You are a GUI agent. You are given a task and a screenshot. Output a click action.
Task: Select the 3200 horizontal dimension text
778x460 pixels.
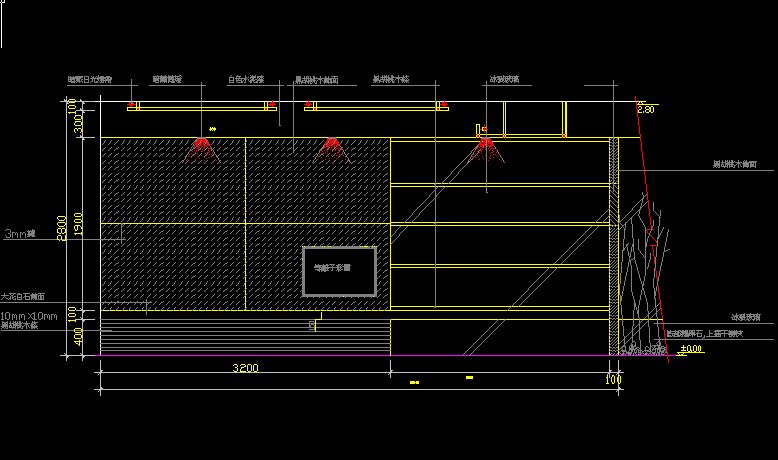[246, 368]
